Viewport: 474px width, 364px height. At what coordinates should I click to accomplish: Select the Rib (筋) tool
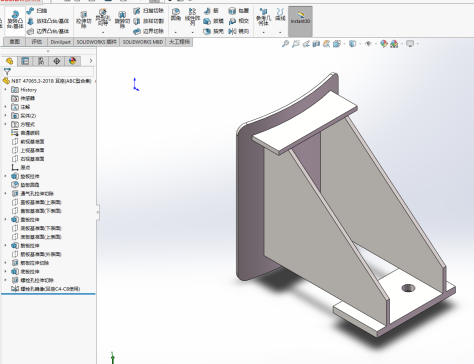click(211, 11)
